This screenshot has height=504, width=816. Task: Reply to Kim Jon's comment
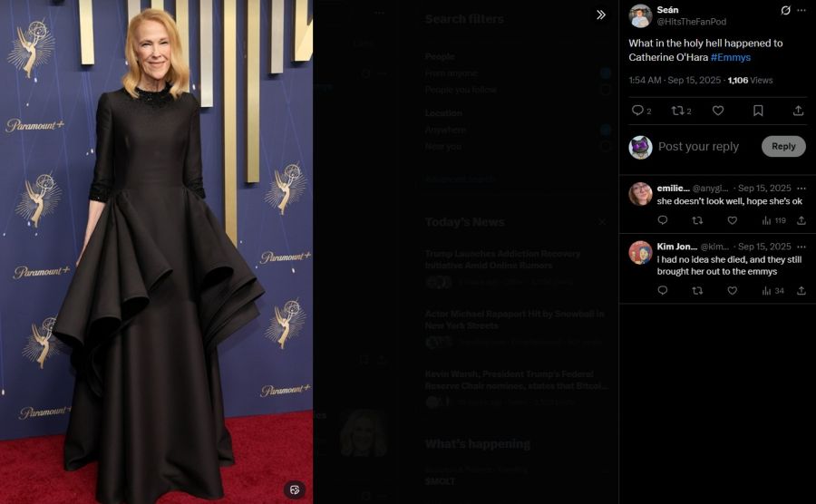pos(662,291)
